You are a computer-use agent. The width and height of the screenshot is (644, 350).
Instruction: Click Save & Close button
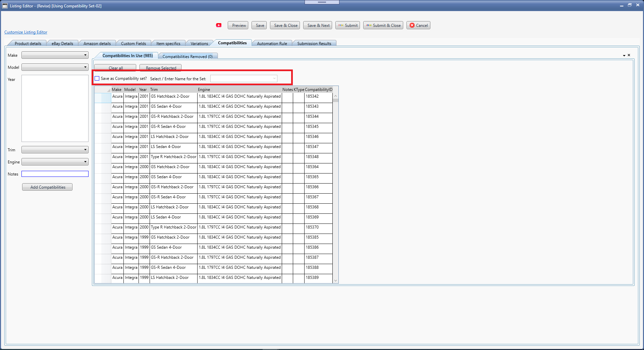285,25
